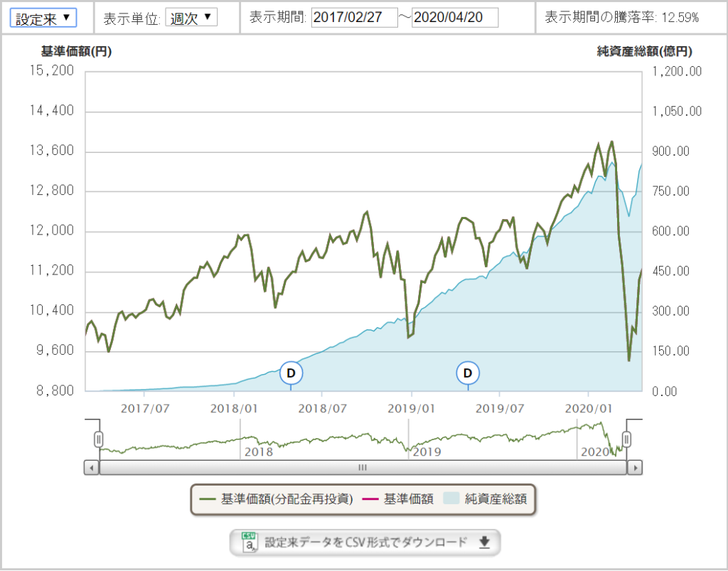Edit the start date field 2017/02/27
Screen dimensions: 728x571
[354, 18]
